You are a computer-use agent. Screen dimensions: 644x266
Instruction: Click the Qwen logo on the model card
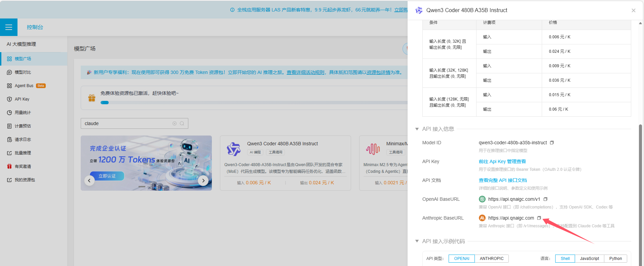[234, 149]
